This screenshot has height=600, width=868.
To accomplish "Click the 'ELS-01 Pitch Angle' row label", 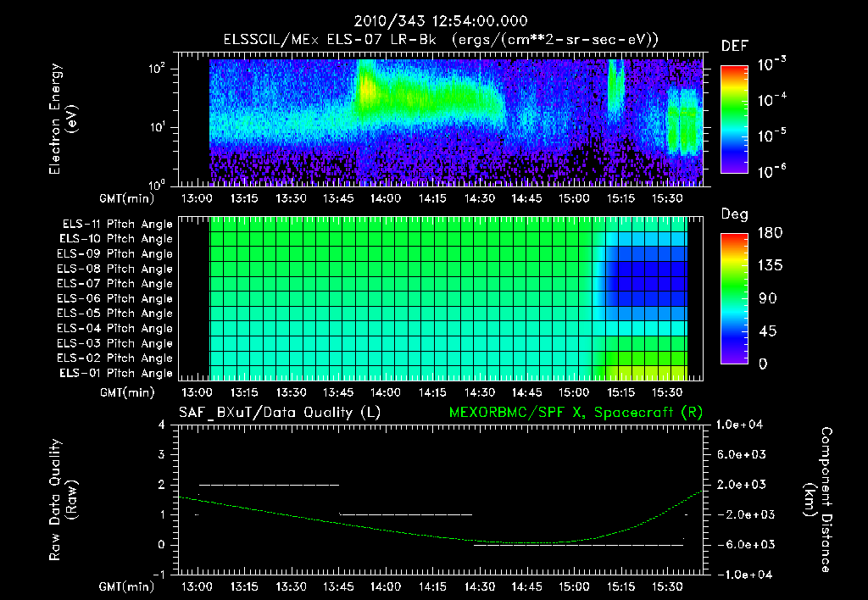I will tap(116, 373).
